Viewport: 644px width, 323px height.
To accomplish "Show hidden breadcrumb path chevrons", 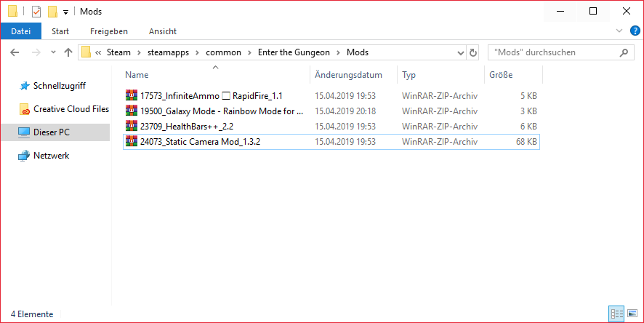I will [98, 52].
